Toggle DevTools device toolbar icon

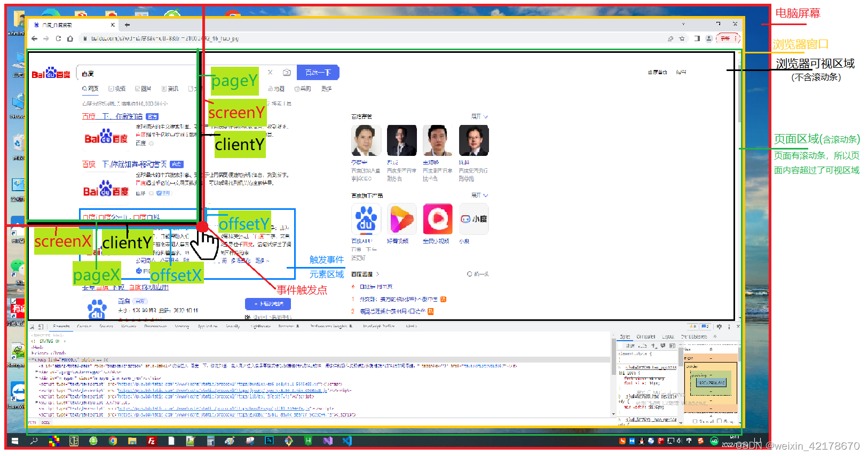41,326
